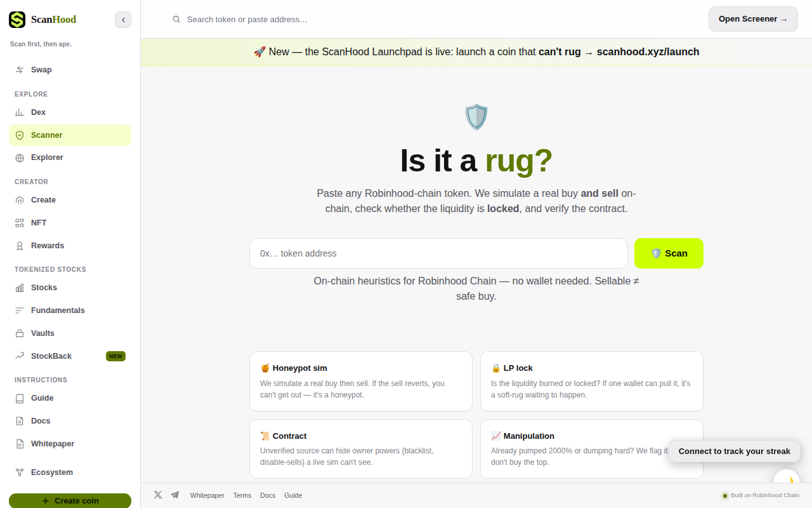Click the Whitepaper document icon in sidebar
812x508 pixels.
click(20, 444)
